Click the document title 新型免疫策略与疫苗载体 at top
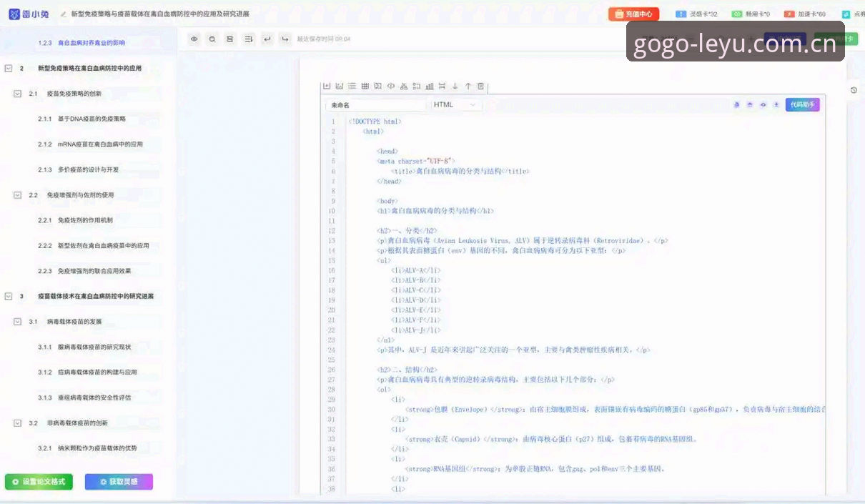Image resolution: width=865 pixels, height=504 pixels. [160, 14]
